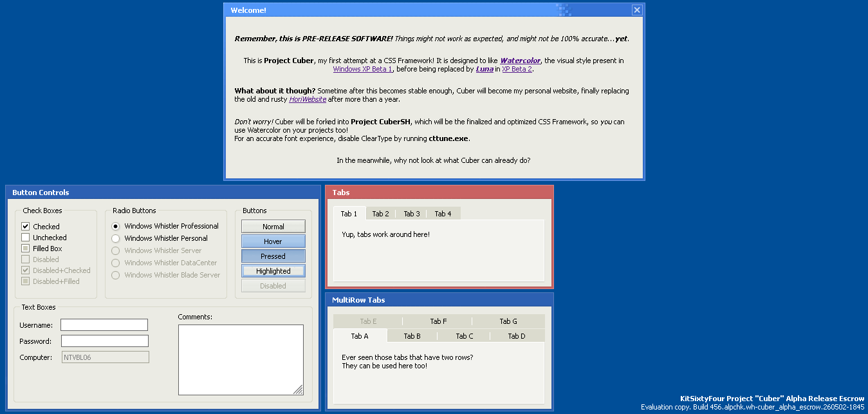
Task: Click the bold cttune.exe text
Action: [x=449, y=138]
